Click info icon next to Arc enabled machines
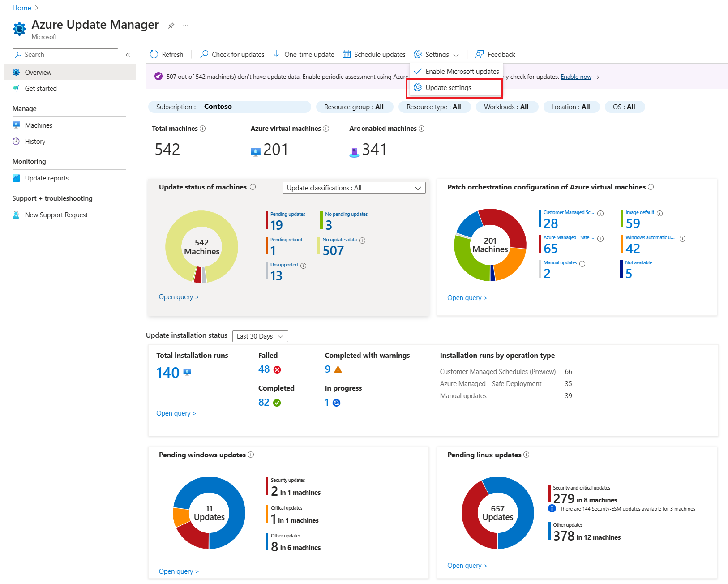 click(421, 129)
